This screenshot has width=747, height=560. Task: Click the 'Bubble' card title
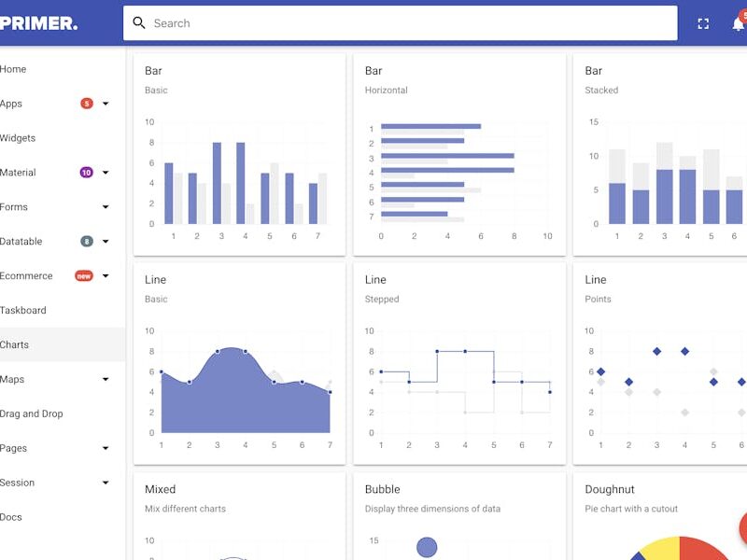(382, 489)
